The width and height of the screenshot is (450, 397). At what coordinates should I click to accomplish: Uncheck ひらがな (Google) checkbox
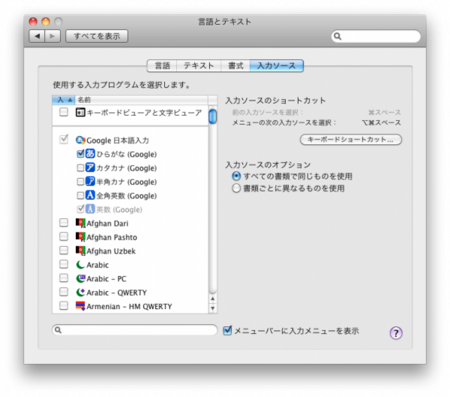(80, 154)
